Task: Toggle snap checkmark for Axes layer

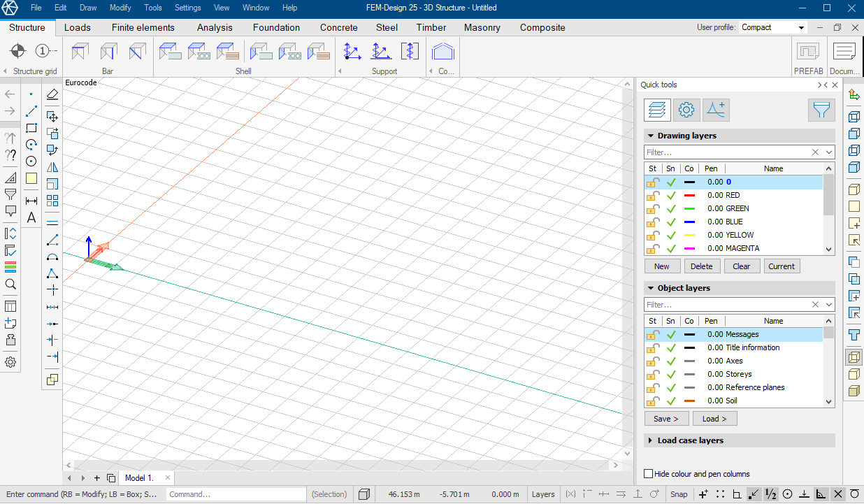Action: tap(671, 361)
